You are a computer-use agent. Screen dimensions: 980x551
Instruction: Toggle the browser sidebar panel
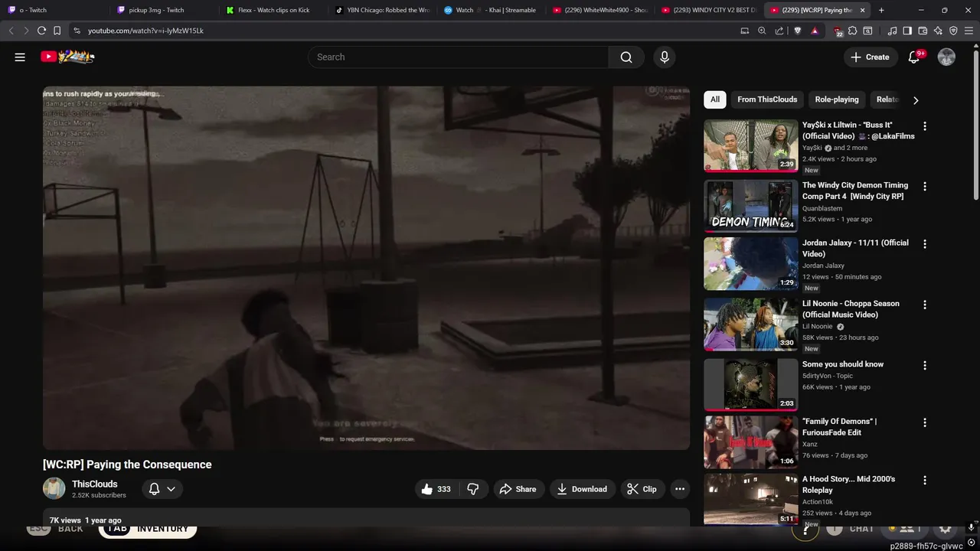pyautogui.click(x=907, y=31)
